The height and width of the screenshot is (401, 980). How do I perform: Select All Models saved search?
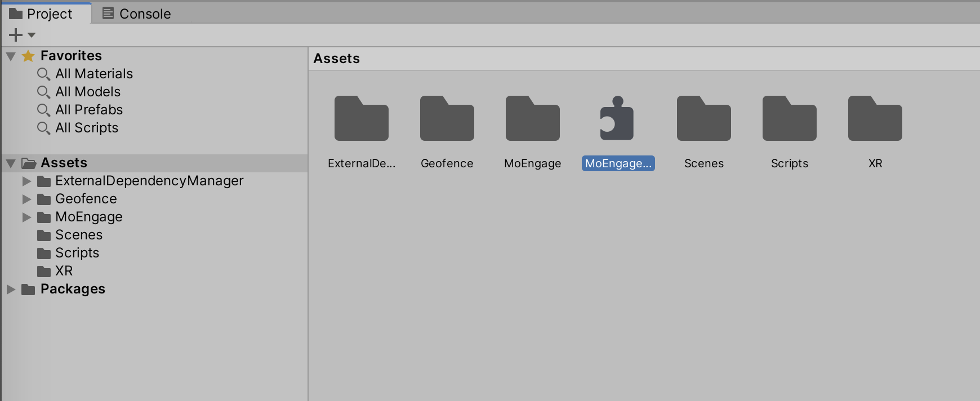(88, 92)
